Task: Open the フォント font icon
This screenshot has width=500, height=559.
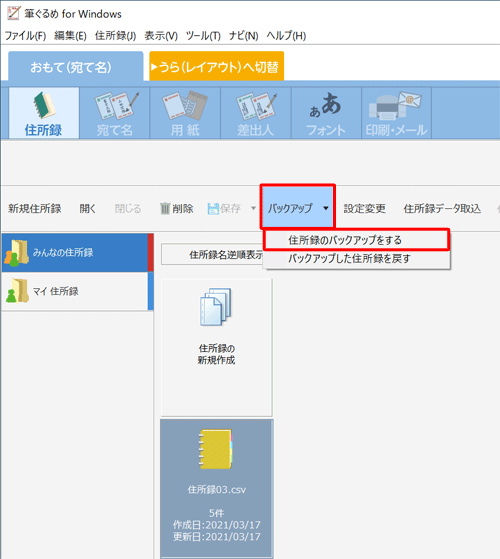Action: coord(326,113)
